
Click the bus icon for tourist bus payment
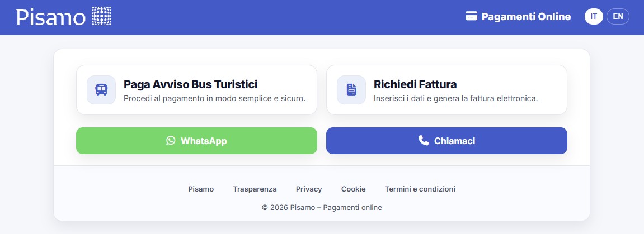[x=101, y=90]
